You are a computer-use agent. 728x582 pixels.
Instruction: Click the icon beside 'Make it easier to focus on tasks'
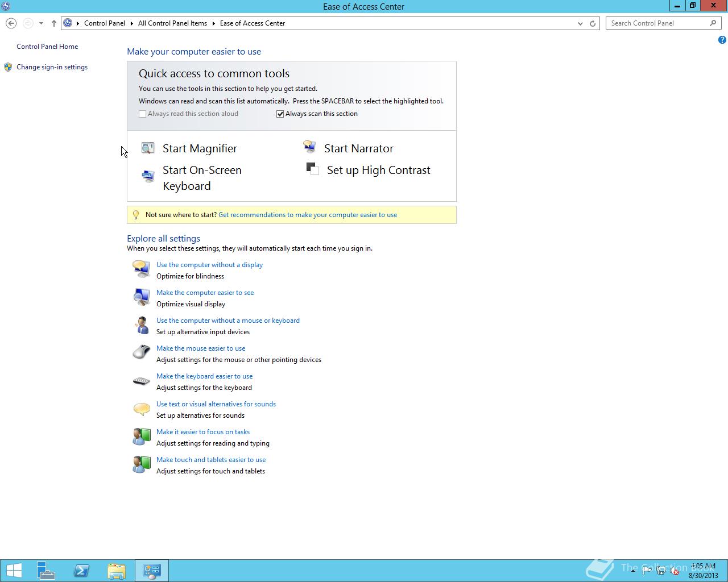point(141,436)
